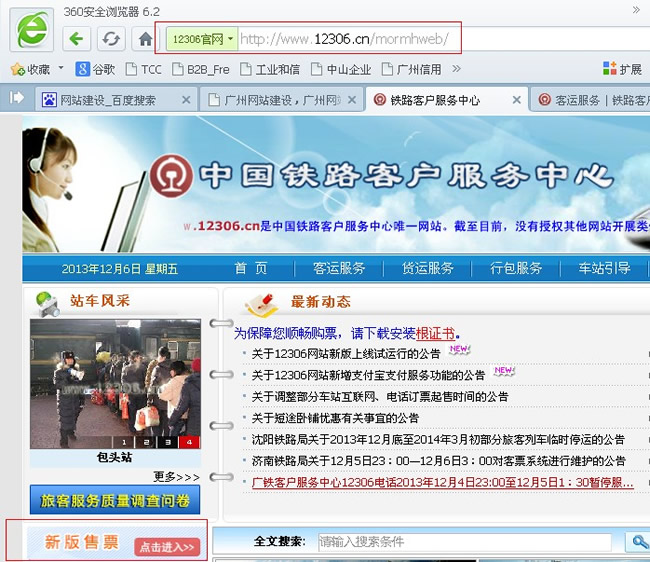Viewport: 650px width, 562px height.
Task: Show more bookmarks with the » chevron
Action: coord(456,69)
